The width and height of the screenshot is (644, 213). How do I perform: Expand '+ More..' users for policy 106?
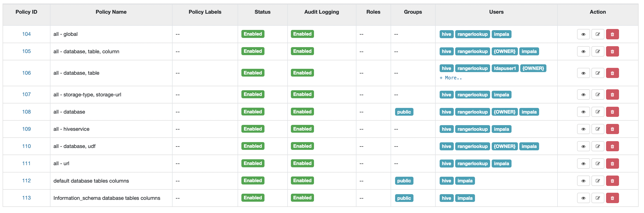[x=450, y=78]
